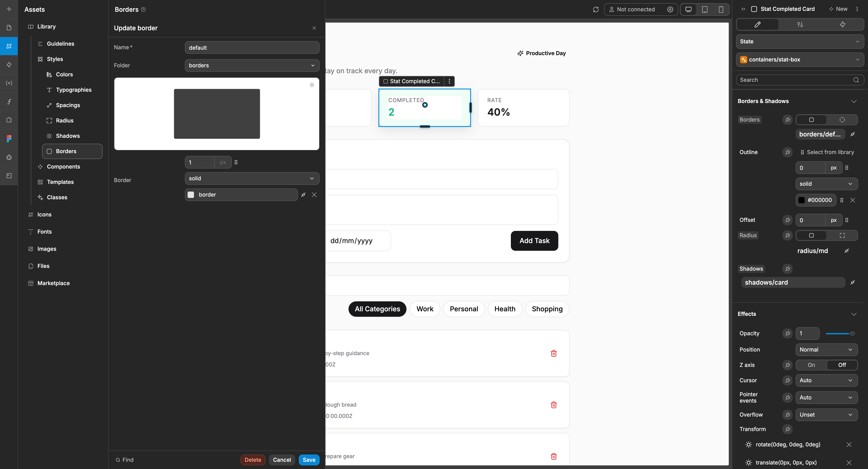This screenshot has height=469, width=868.
Task: Toggle the preview light-mode sun icon
Action: [312, 85]
